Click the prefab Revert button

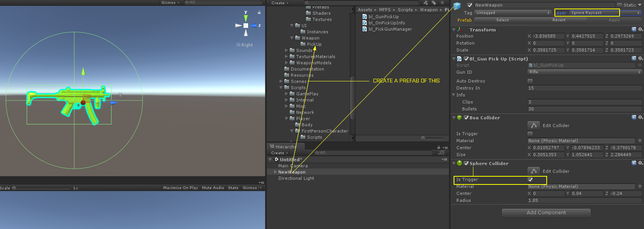click(x=559, y=20)
